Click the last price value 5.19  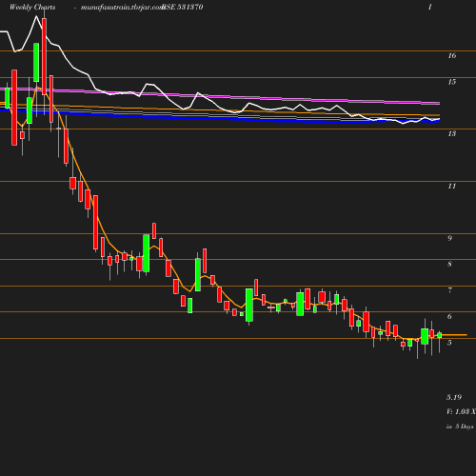454,397
